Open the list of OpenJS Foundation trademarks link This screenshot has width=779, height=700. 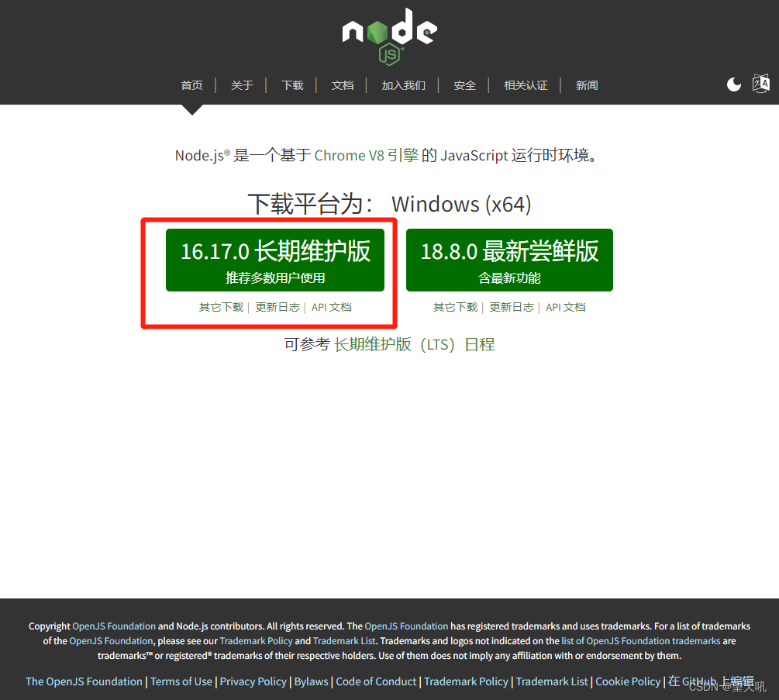pyautogui.click(x=640, y=641)
